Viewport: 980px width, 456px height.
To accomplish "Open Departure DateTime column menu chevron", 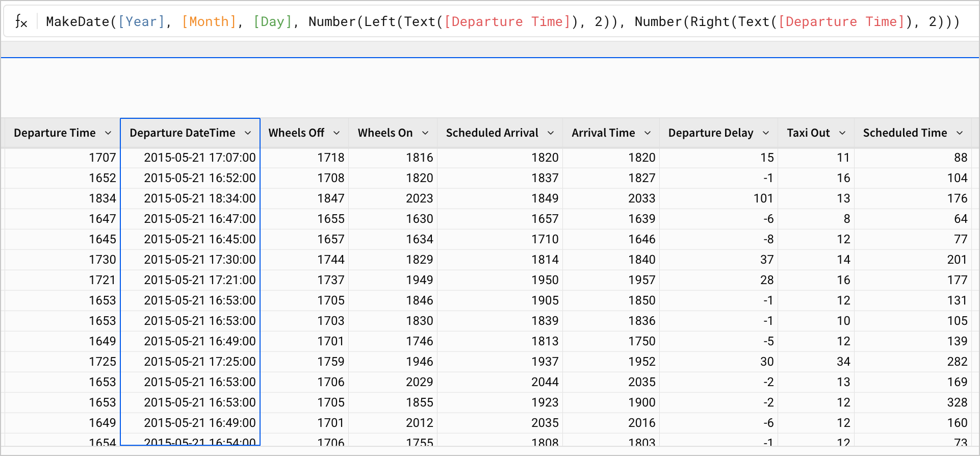I will [248, 133].
